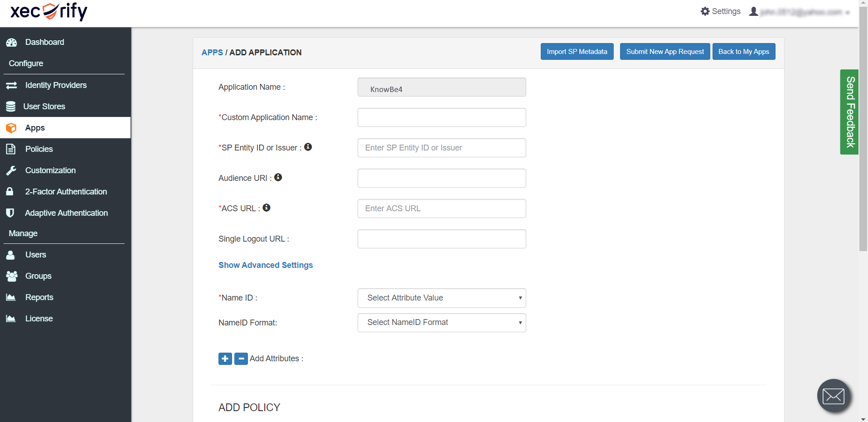Go to 2-Factor Authentication menu item
The width and height of the screenshot is (868, 422).
pos(66,192)
